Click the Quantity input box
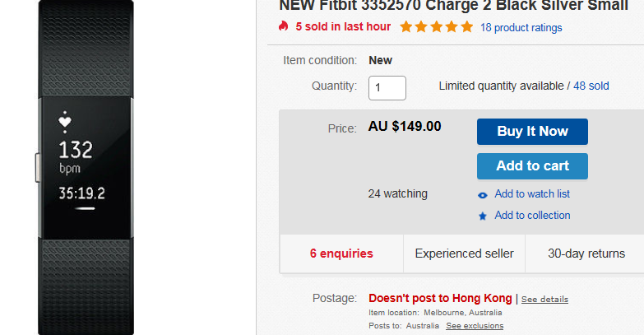 tap(387, 88)
